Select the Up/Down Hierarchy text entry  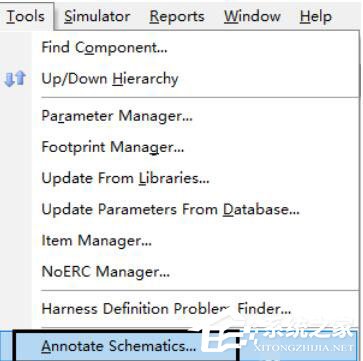(110, 79)
